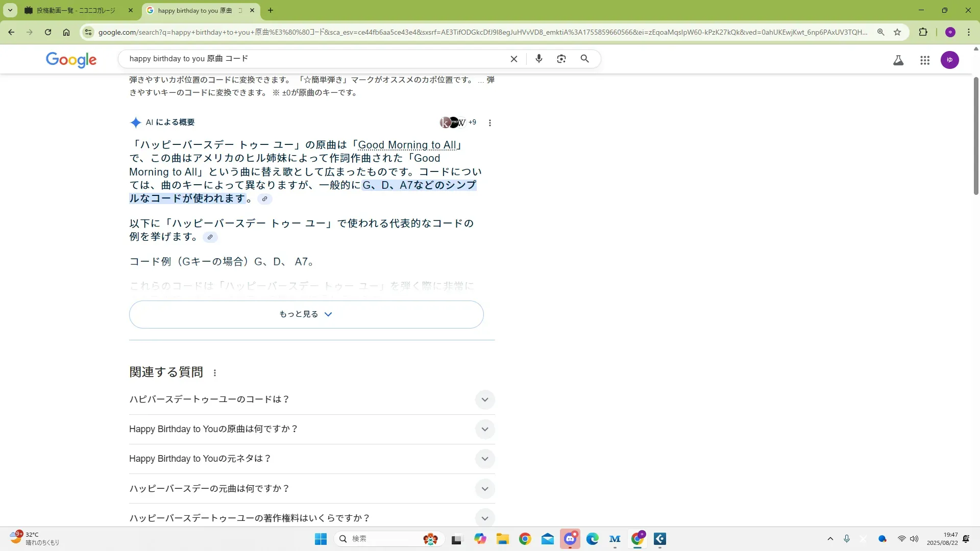Click the page vertical scrollbar thumb
980x551 pixels.
click(975, 135)
